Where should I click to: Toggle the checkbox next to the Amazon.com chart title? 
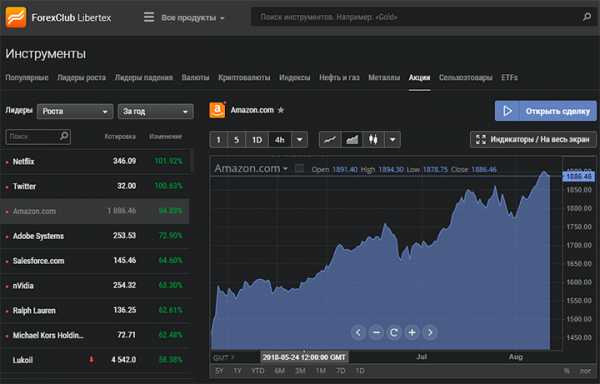coord(299,168)
